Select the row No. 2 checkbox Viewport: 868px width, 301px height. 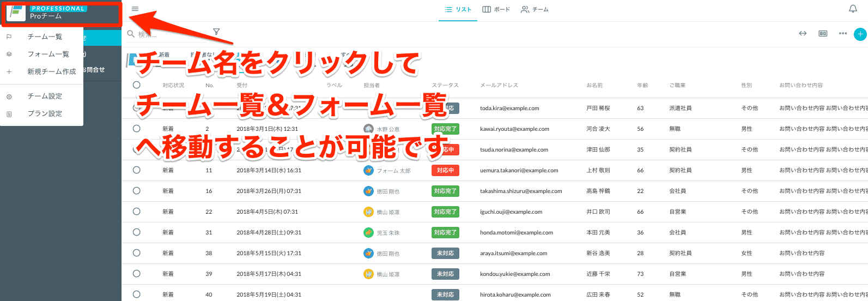click(137, 129)
